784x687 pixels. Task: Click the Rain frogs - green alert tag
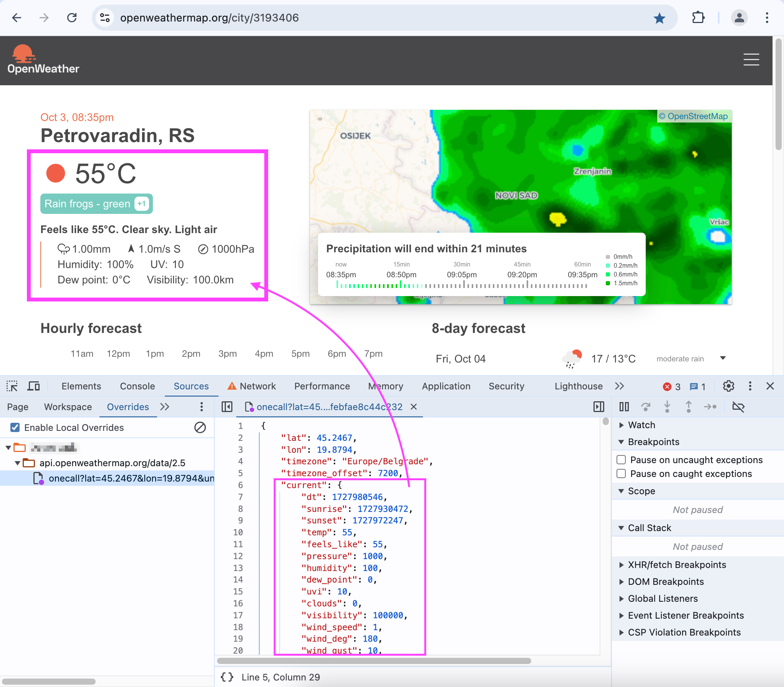tap(96, 204)
